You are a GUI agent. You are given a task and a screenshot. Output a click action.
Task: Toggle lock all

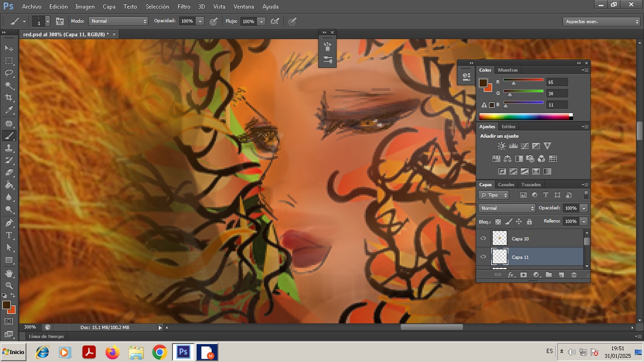click(x=529, y=222)
